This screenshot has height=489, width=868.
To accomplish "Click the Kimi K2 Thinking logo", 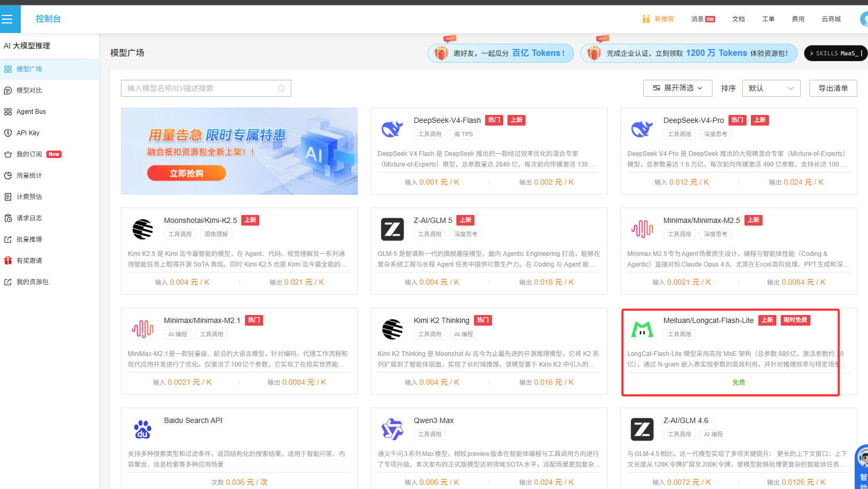I will 392,329.
